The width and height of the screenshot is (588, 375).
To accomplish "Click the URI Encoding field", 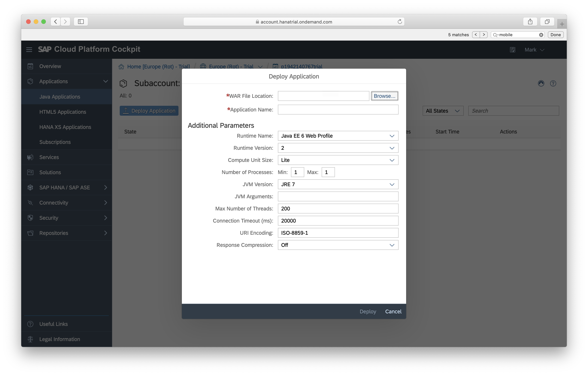I will 338,233.
